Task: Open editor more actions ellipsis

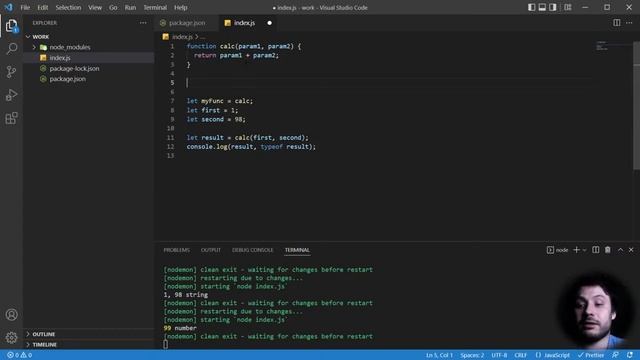Action: coord(629,23)
